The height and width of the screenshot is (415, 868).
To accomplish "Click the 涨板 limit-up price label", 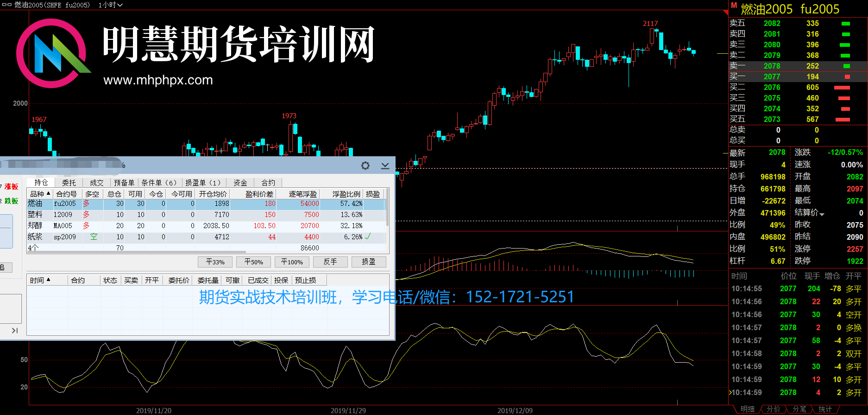I will [x=11, y=186].
